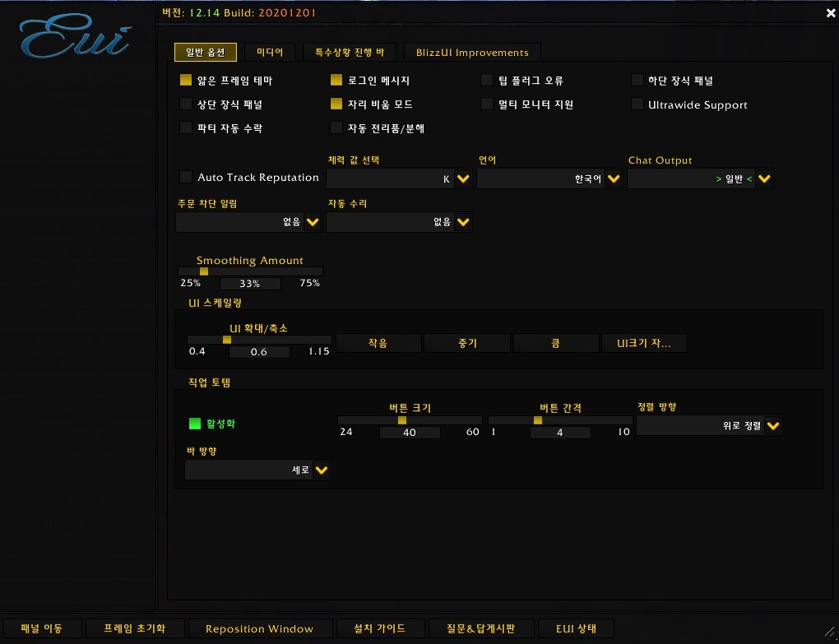Click the 설치 가이드 button

[382, 629]
